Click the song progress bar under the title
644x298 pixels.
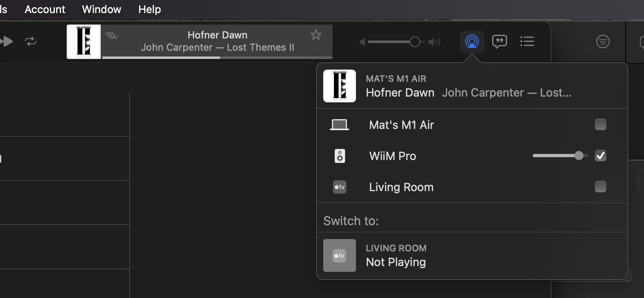217,58
